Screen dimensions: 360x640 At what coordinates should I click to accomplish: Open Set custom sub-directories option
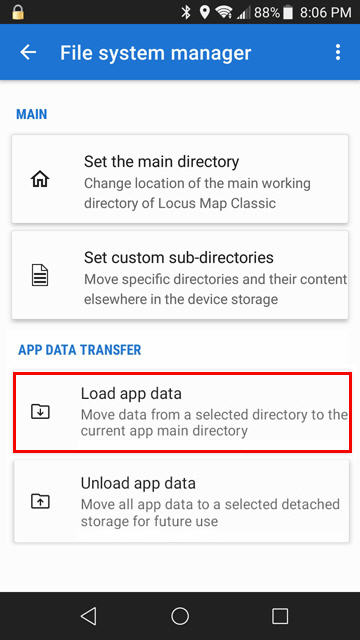point(180,275)
